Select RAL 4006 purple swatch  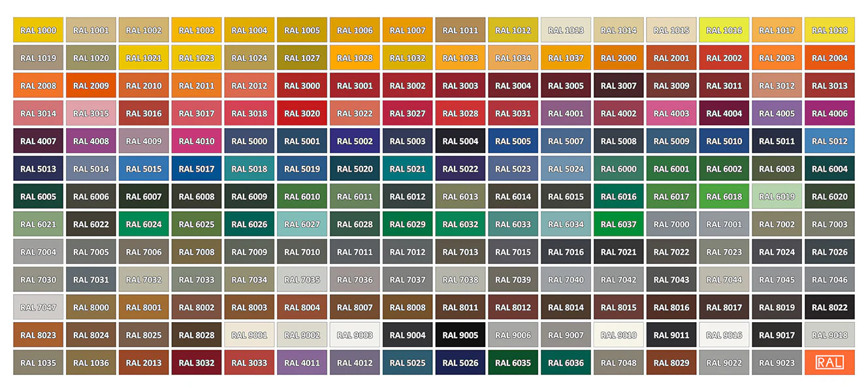[x=829, y=112]
